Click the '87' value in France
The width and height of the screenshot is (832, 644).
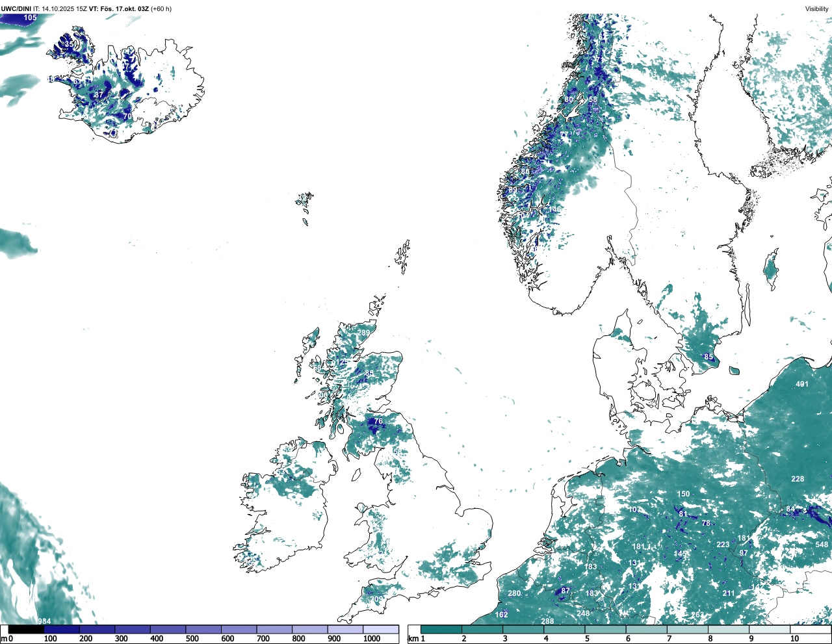(x=565, y=591)
